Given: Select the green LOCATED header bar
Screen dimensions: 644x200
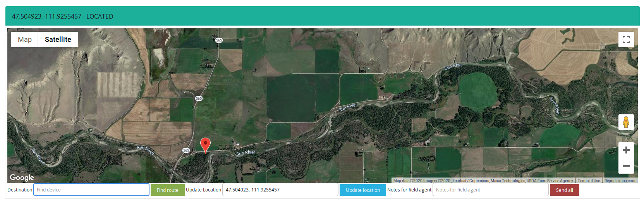Looking at the screenshot, I should [x=322, y=16].
